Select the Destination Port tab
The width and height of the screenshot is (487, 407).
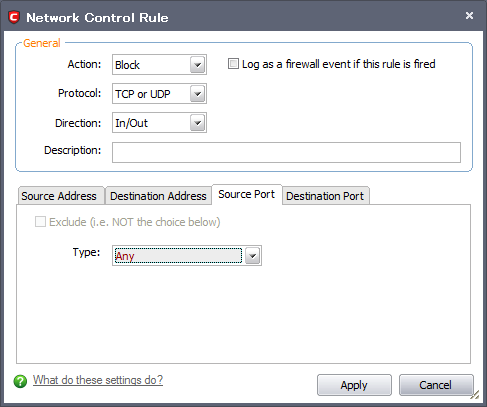(x=326, y=196)
